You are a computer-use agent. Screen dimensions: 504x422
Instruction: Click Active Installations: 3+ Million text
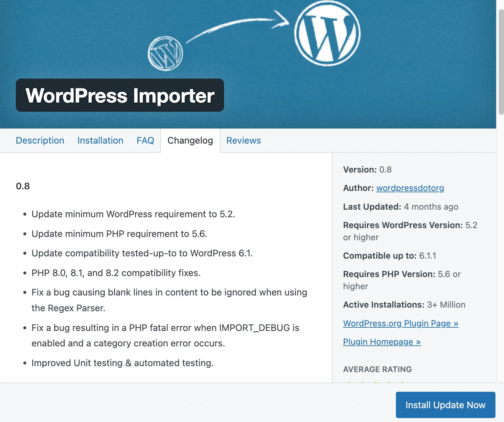pos(404,305)
